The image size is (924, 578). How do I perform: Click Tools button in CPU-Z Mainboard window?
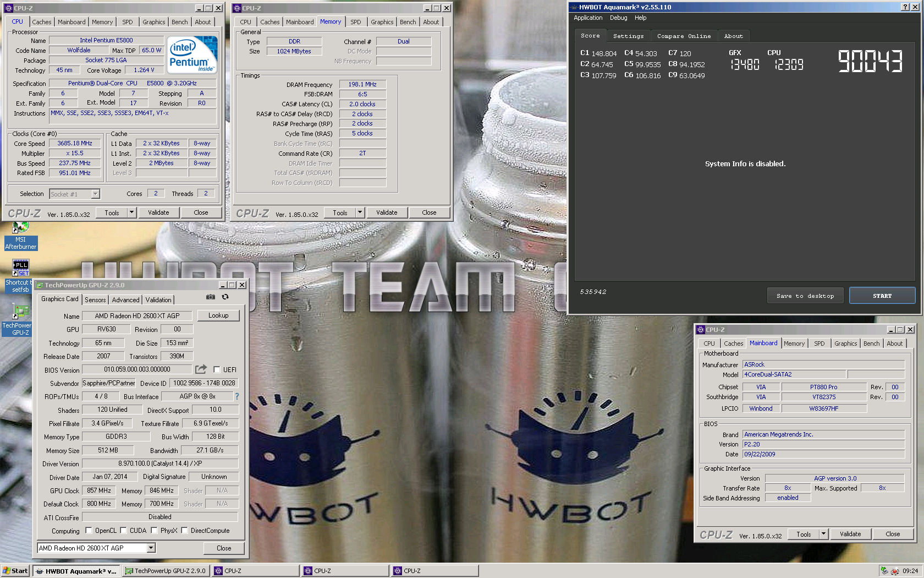pyautogui.click(x=804, y=534)
